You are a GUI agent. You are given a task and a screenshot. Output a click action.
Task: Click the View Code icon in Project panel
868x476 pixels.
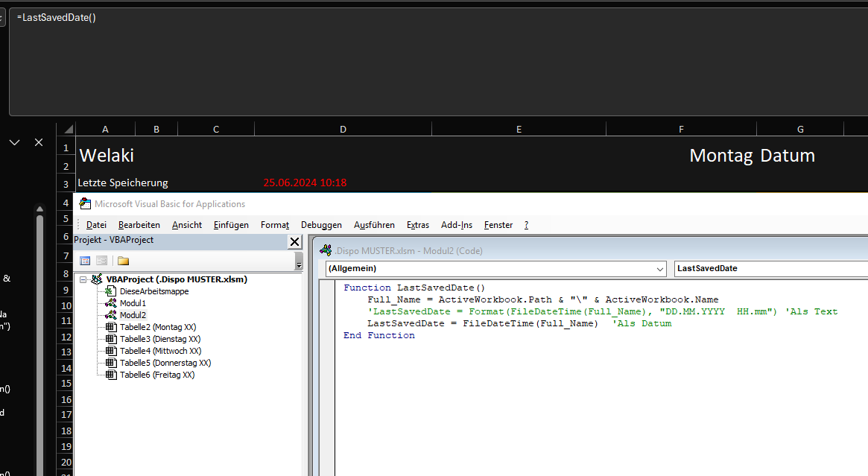[85, 261]
